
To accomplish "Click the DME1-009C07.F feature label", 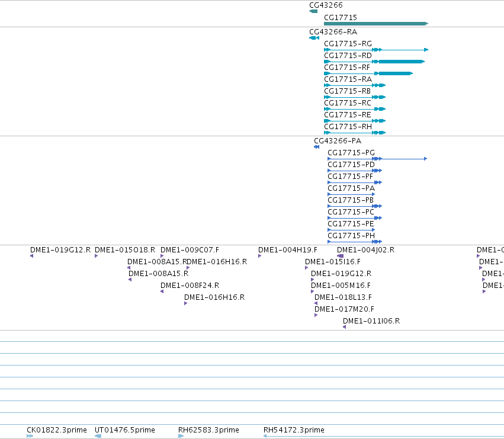I will tap(190, 250).
